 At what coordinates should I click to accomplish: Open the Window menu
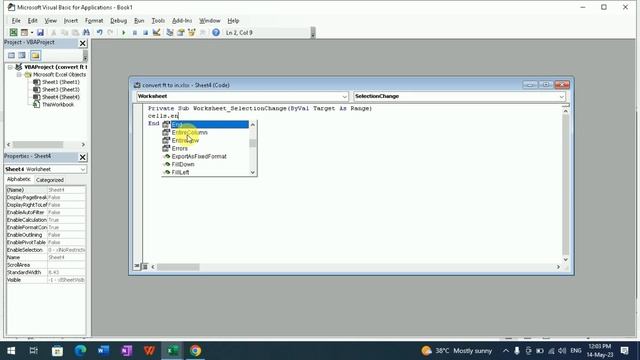pos(209,20)
